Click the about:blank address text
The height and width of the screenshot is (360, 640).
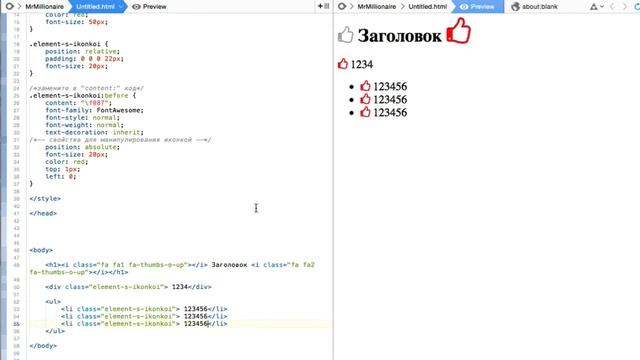[x=540, y=7]
